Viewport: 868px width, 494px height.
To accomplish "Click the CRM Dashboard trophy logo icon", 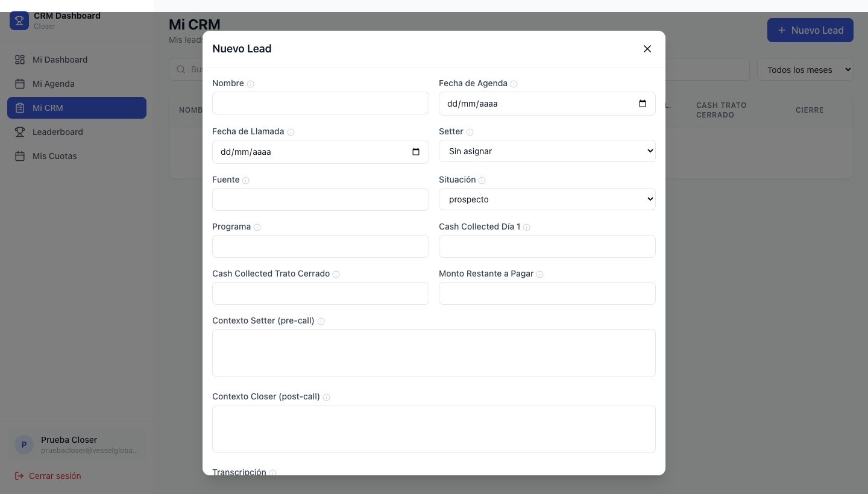I will click(x=19, y=20).
